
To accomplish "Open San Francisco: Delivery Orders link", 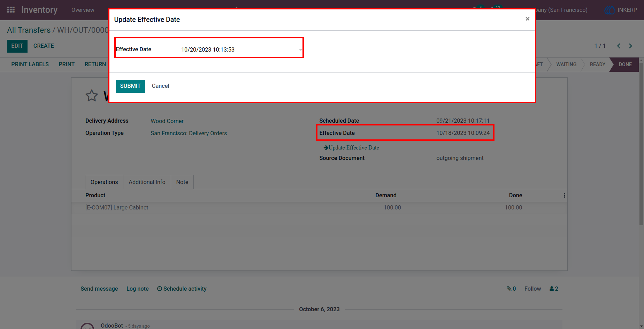I will click(x=189, y=133).
